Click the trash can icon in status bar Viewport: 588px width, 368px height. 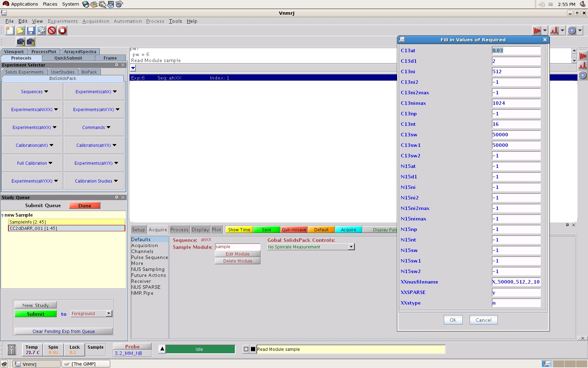[x=12, y=349]
